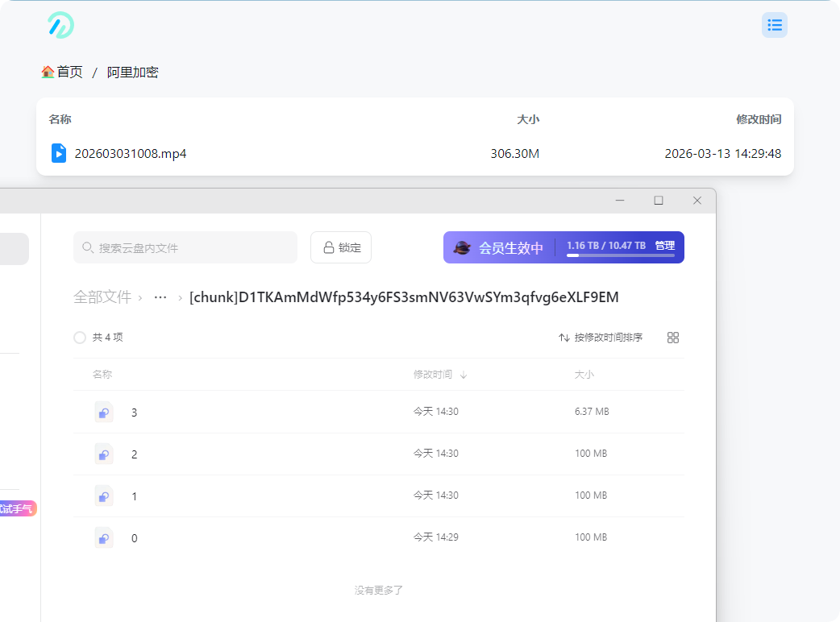Open the file 202603031008.mp4

(131, 153)
